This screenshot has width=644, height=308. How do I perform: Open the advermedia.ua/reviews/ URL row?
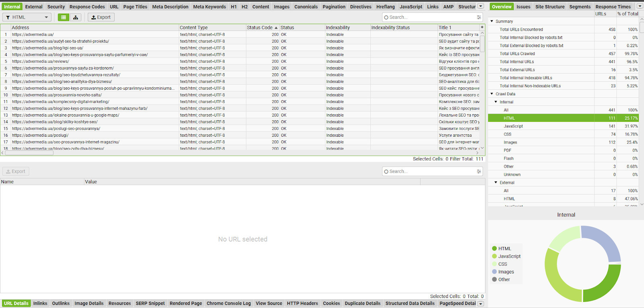(x=41, y=62)
